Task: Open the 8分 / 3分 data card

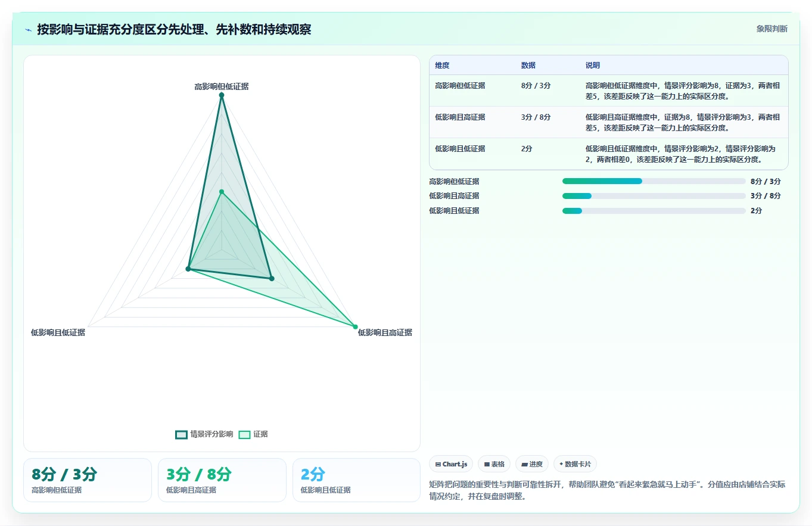Action: coord(88,480)
